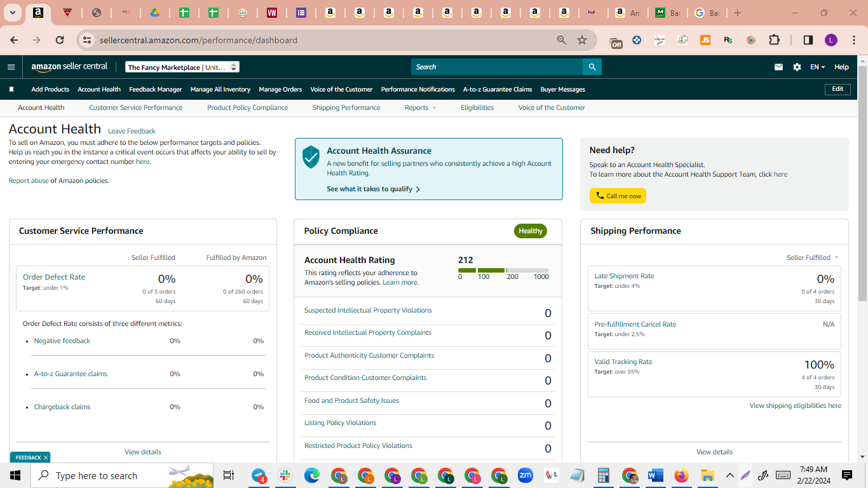The image size is (868, 488).
Task: Open Suspected Intellectual Property Violations link
Action: pyautogui.click(x=368, y=310)
